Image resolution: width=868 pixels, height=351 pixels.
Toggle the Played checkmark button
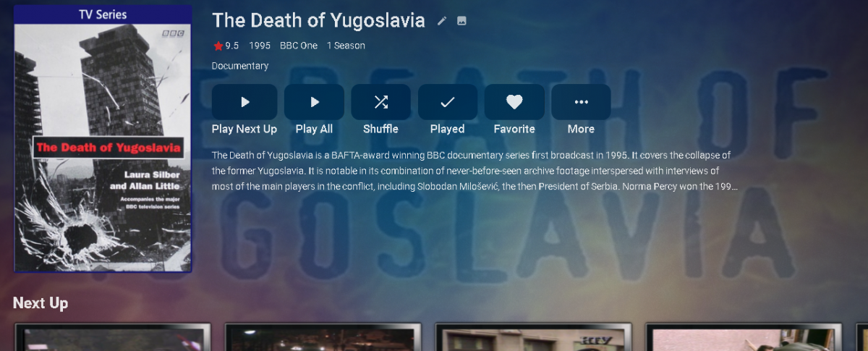tap(448, 102)
